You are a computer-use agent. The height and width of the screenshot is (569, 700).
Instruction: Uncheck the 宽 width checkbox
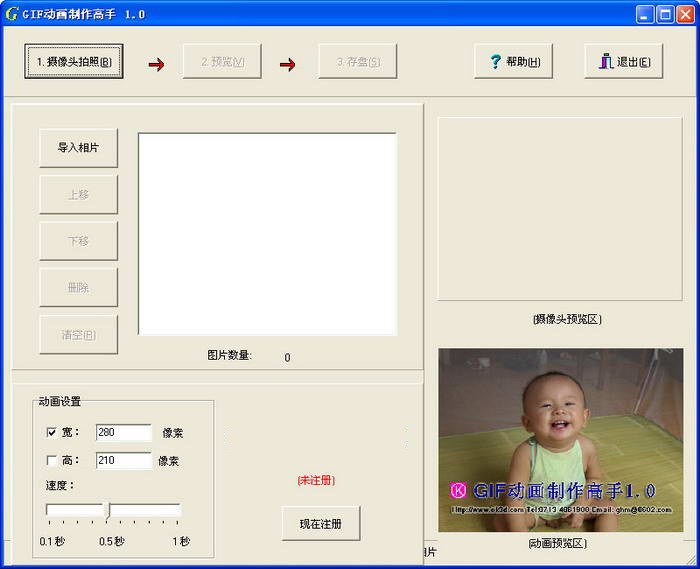(x=52, y=433)
